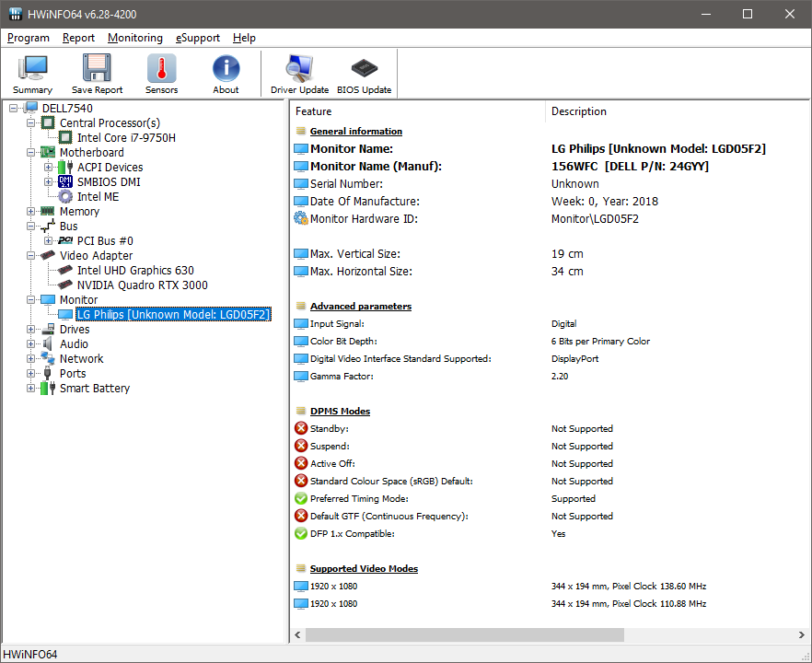The image size is (812, 663).
Task: Click the Supported Video Modes heading
Action: coord(364,568)
